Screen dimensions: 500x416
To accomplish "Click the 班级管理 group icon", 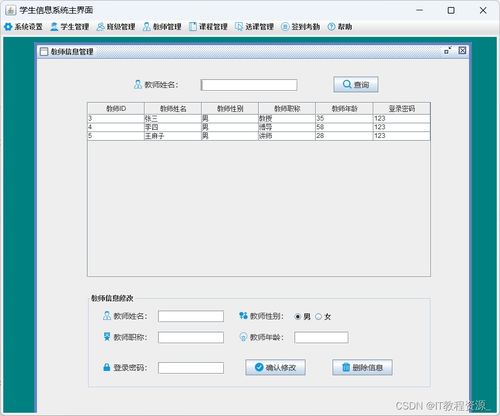I will 100,27.
